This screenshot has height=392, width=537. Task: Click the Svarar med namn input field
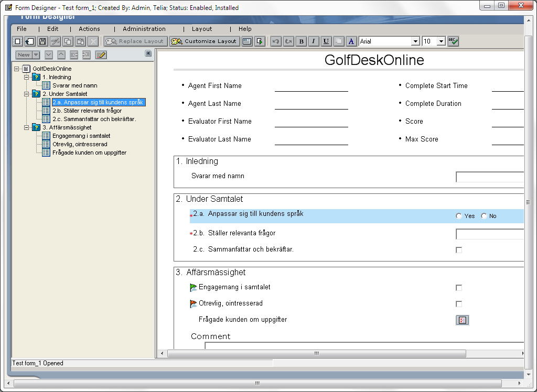pos(489,177)
